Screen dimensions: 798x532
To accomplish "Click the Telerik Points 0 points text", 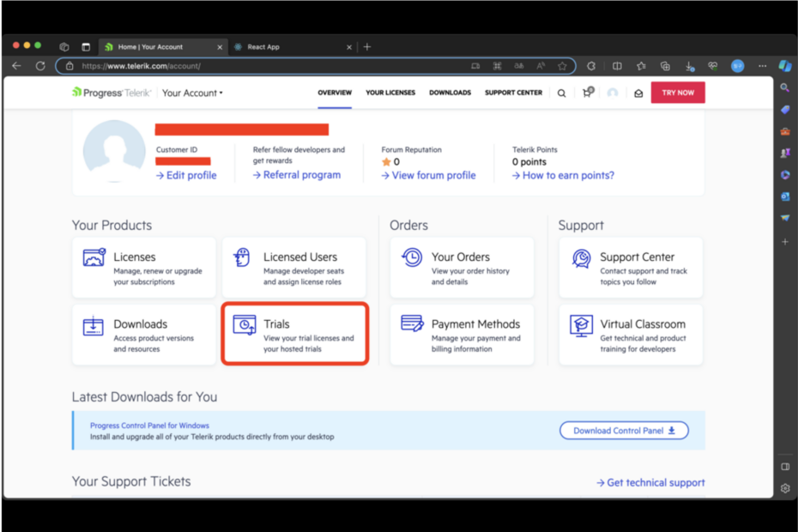I will (529, 162).
